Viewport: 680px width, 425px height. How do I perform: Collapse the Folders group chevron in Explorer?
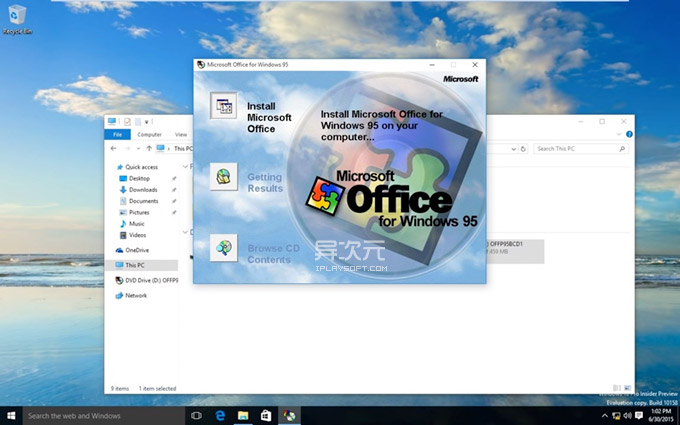pyautogui.click(x=185, y=167)
